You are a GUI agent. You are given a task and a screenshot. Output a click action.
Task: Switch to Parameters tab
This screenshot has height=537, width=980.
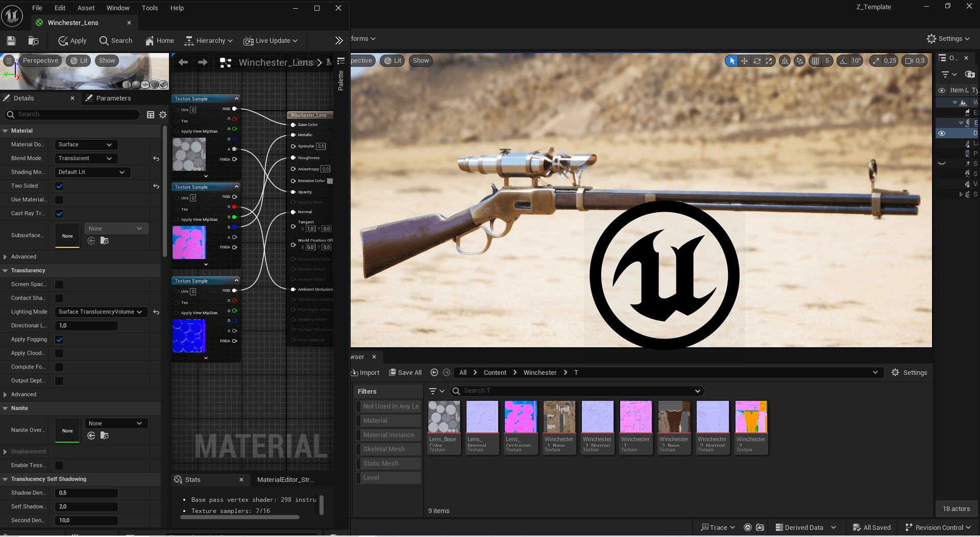pos(108,98)
